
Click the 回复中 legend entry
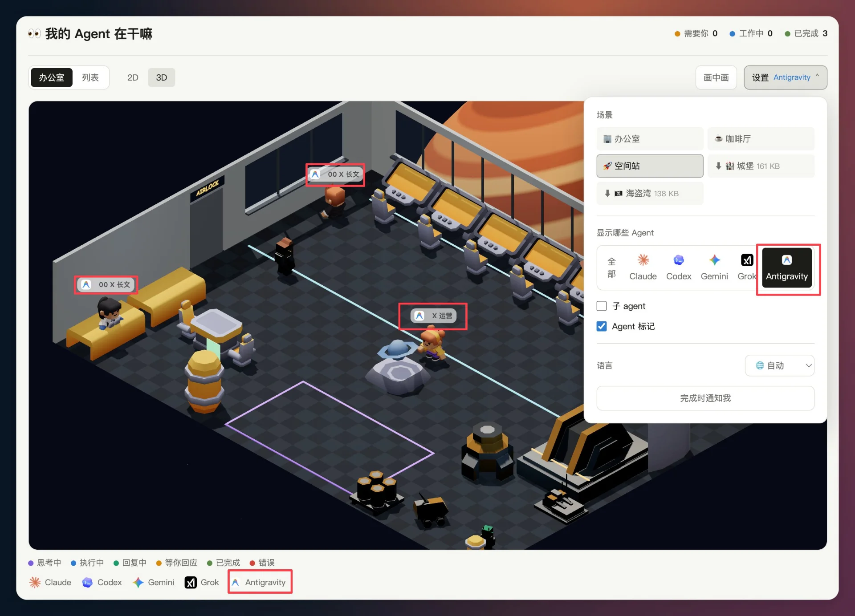pos(130,563)
